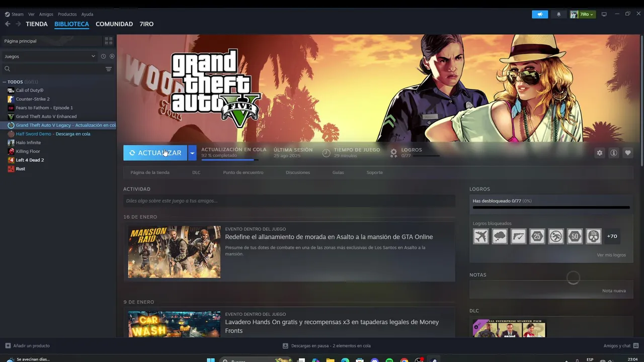Select the 50 badge locked achievement

click(575, 236)
